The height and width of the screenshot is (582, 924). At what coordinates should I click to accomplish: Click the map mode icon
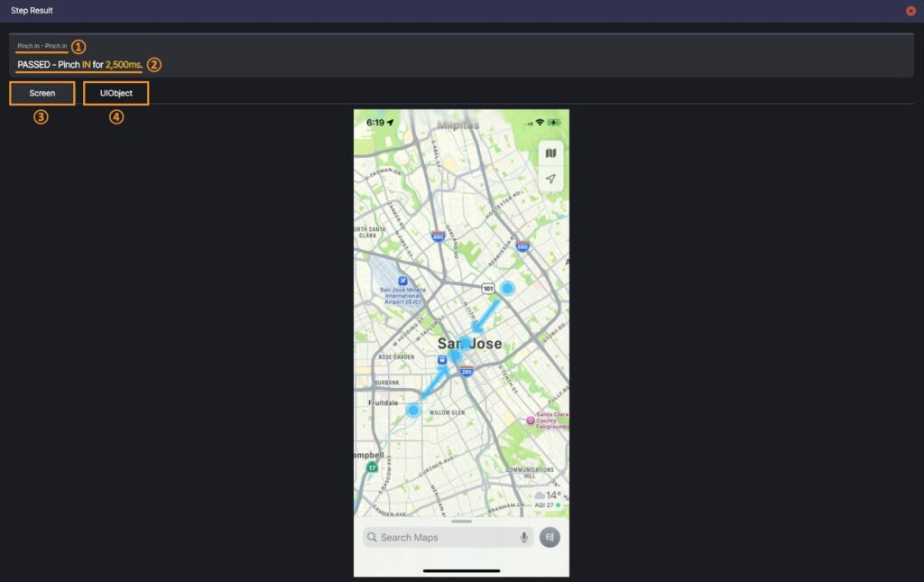(x=550, y=153)
